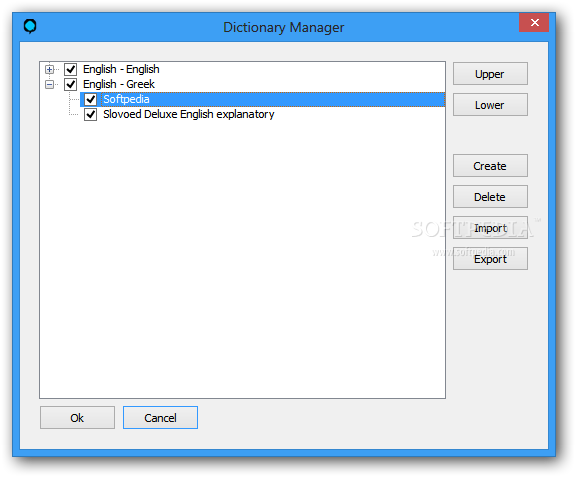Image resolution: width=576 pixels, height=477 pixels.
Task: Click the Lower button
Action: click(x=490, y=105)
